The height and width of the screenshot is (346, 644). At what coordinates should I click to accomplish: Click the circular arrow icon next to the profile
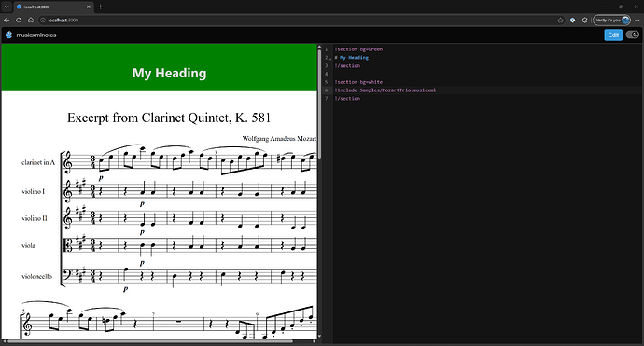[584, 21]
